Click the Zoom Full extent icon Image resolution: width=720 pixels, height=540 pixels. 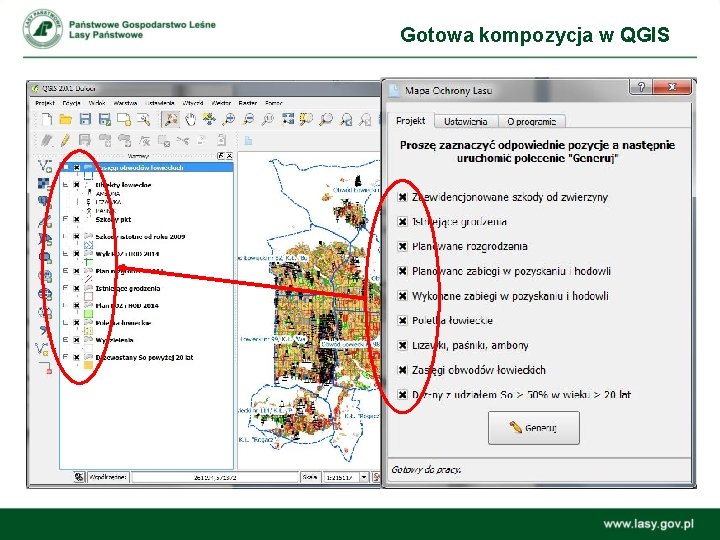287,119
